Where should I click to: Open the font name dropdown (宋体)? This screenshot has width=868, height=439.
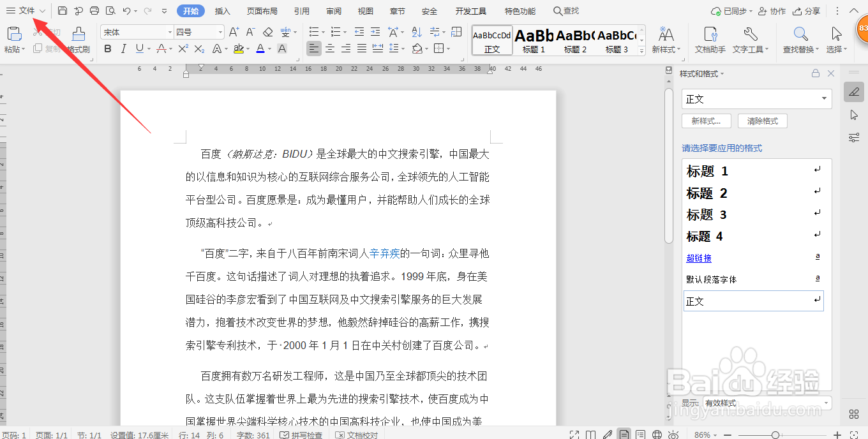(x=170, y=32)
